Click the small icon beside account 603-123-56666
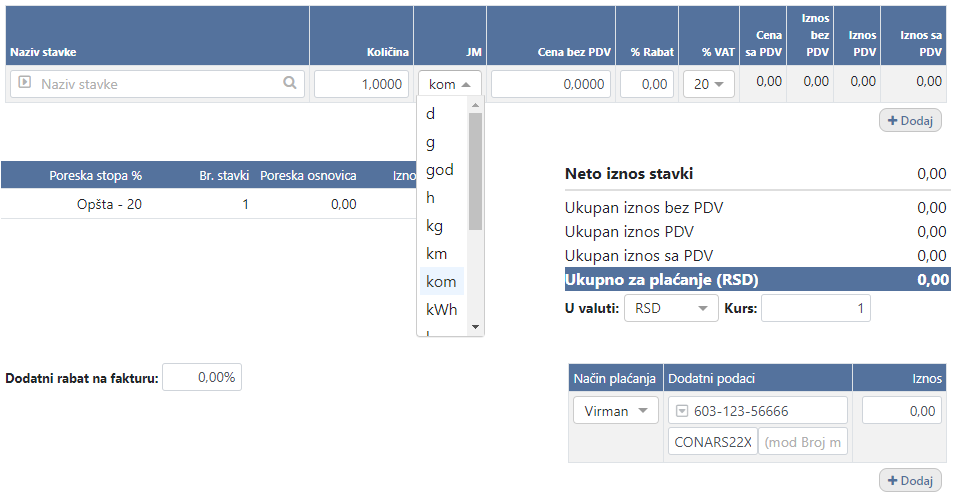954x496 pixels. click(x=682, y=411)
